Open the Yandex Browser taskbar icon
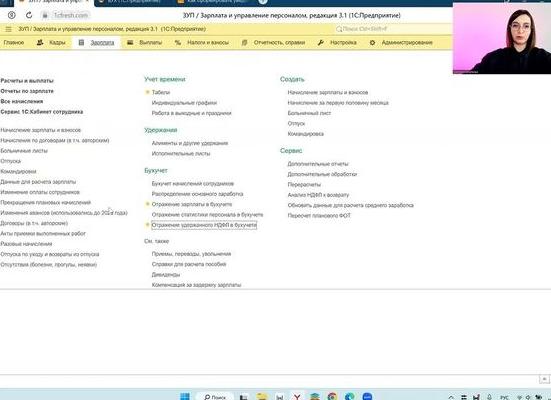Image resolution: width=551 pixels, height=400 pixels. pos(297,397)
